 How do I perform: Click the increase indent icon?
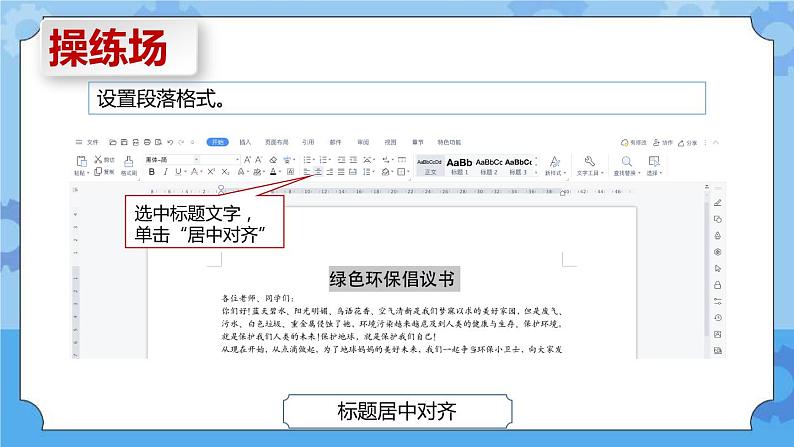click(x=353, y=160)
